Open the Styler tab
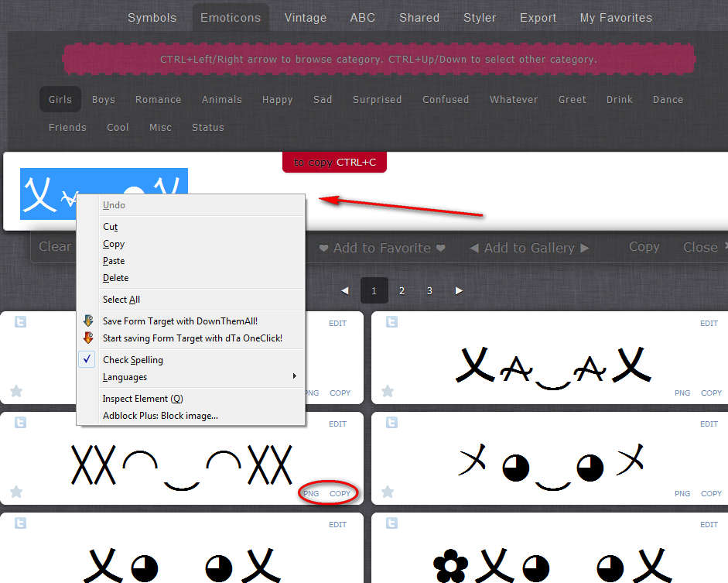 click(480, 18)
